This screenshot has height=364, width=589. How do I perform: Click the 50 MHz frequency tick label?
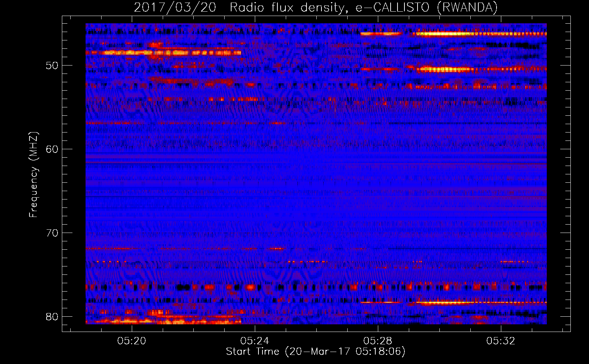(52, 66)
